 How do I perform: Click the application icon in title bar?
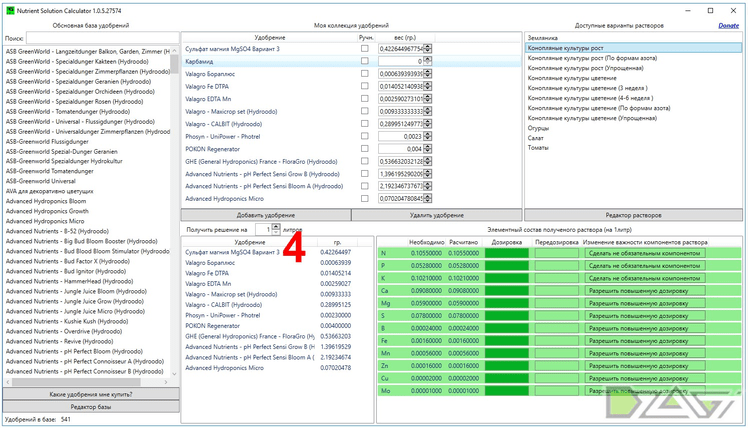pos(10,10)
